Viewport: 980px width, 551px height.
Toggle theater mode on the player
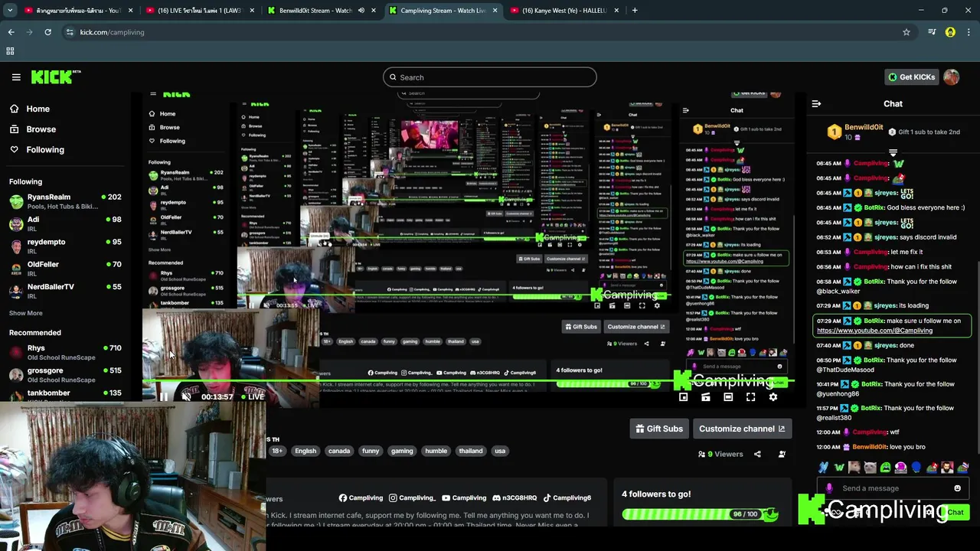tap(728, 397)
